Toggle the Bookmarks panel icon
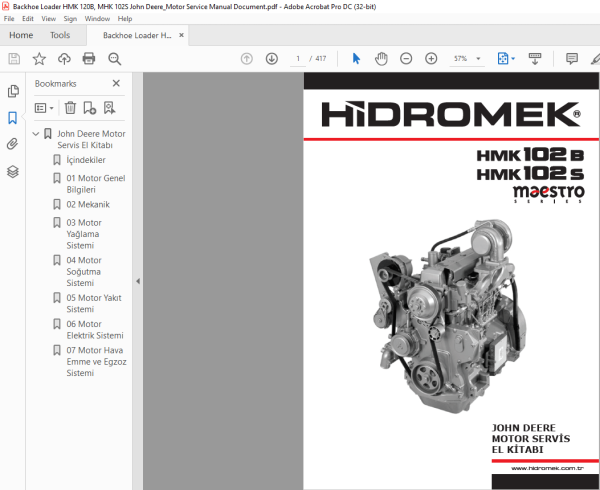 click(x=13, y=118)
